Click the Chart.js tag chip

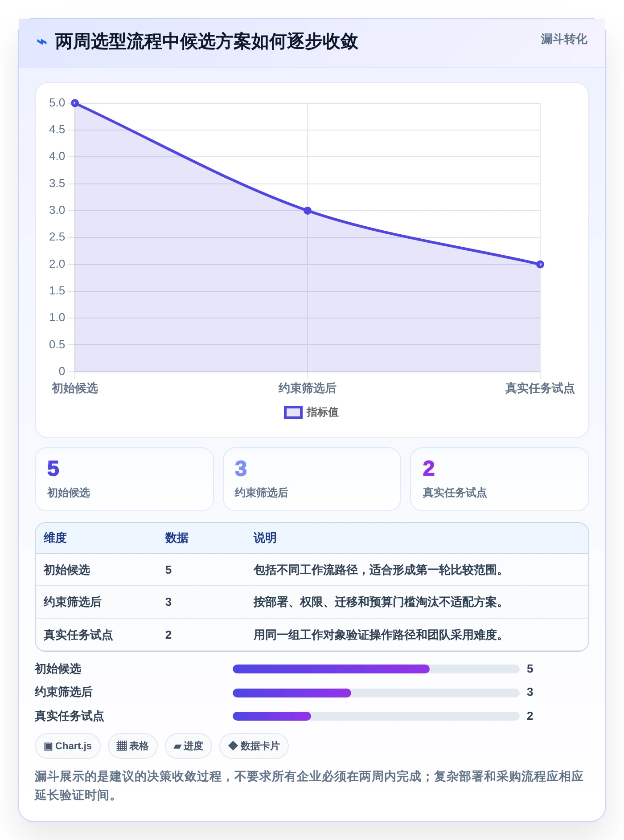(x=68, y=746)
